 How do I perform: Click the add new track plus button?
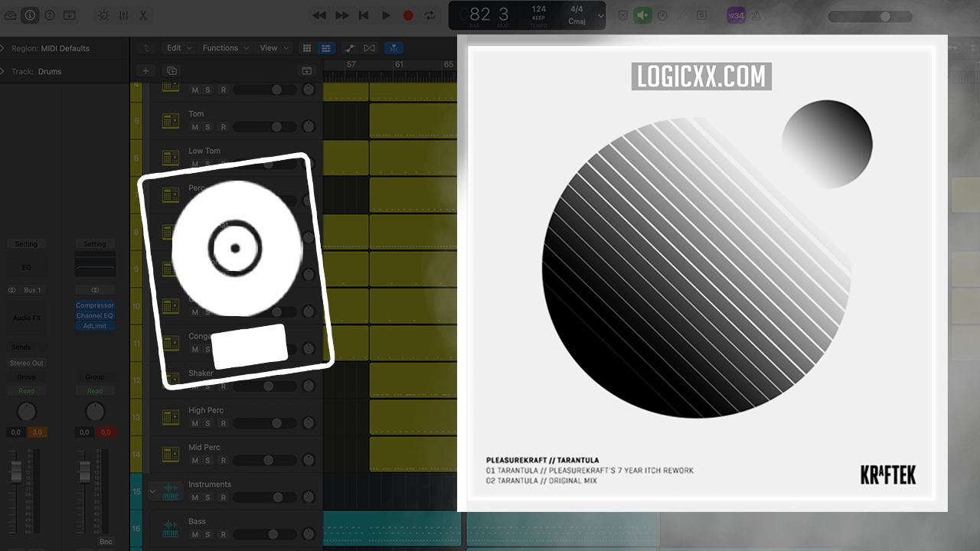click(x=145, y=70)
